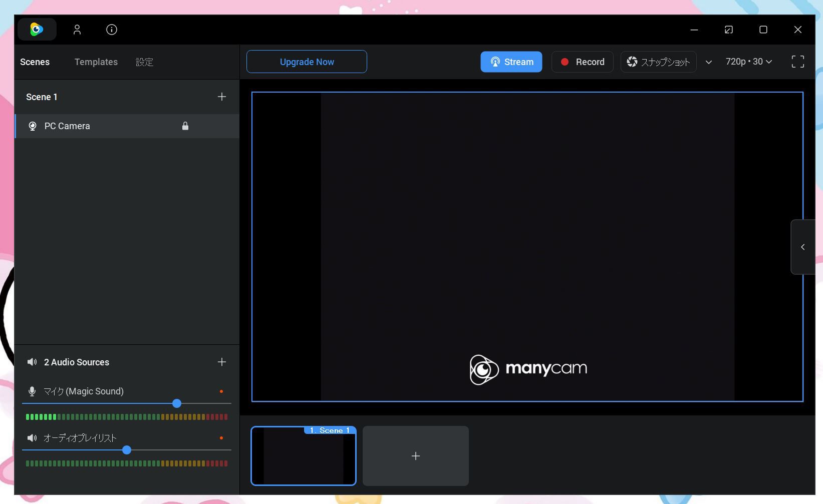
Task: Click the webcam icon of PC Camera
Action: tap(33, 126)
